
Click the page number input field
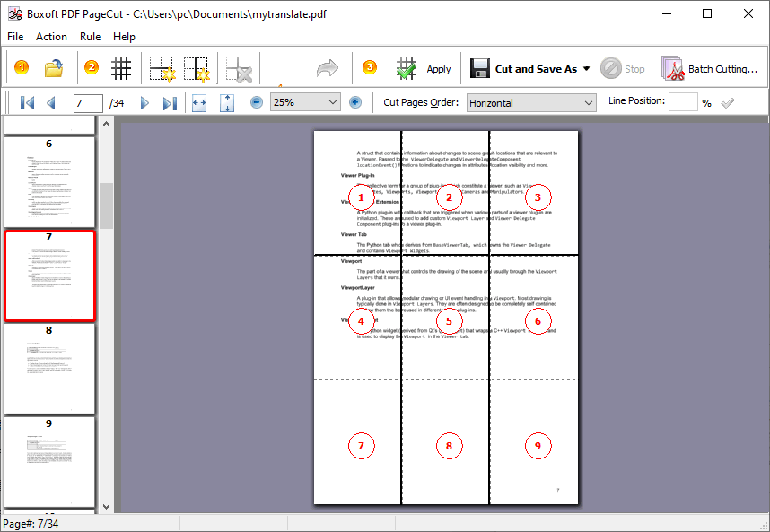pos(88,103)
